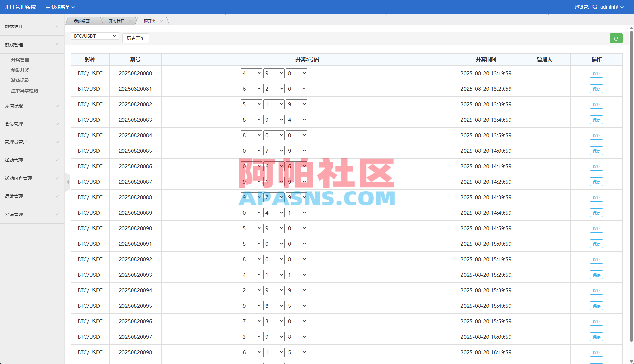Close the 预设开奖 tab
Screen dimensions: 634x364
click(162, 21)
